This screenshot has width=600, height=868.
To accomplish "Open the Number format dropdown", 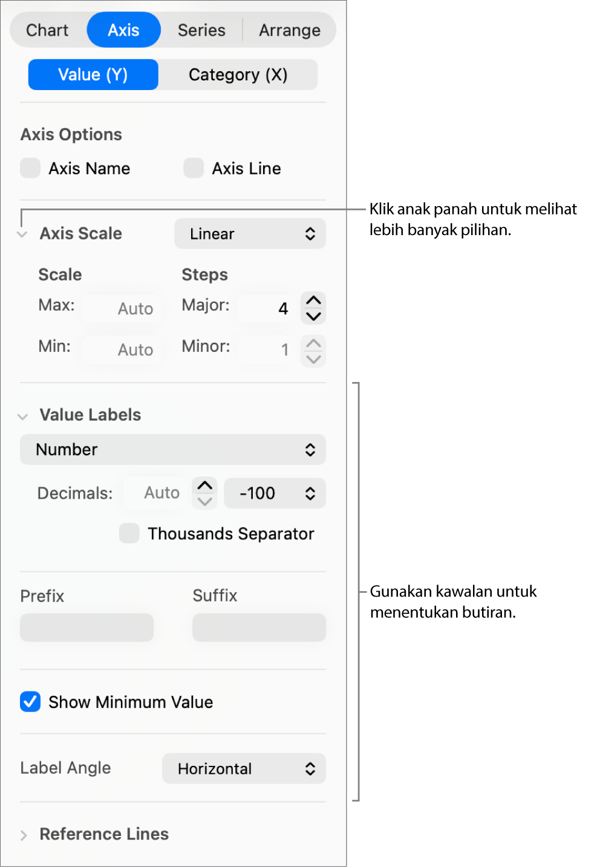I will point(173,450).
